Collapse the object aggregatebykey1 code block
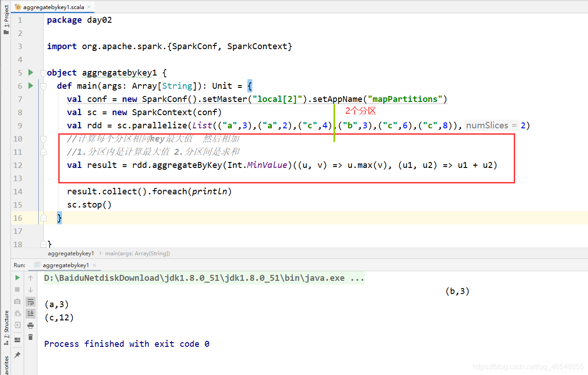 click(x=43, y=73)
